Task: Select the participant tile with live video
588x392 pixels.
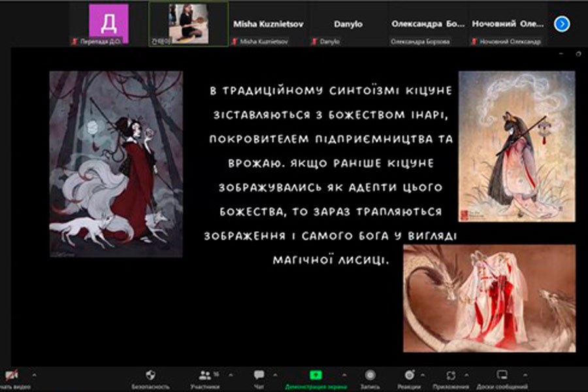Action: tap(189, 24)
